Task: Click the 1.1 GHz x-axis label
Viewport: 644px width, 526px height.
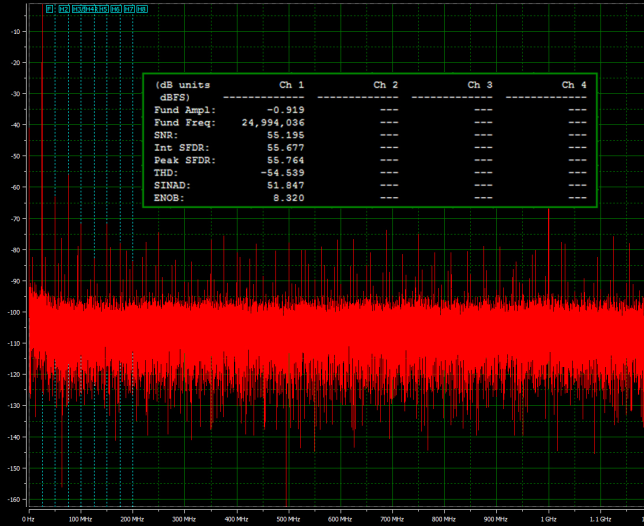Action: [600, 519]
